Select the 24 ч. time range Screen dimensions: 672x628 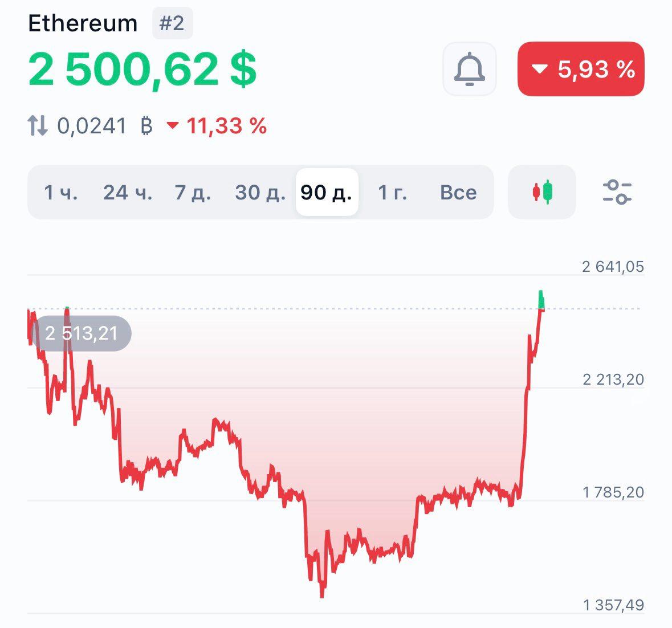[128, 193]
